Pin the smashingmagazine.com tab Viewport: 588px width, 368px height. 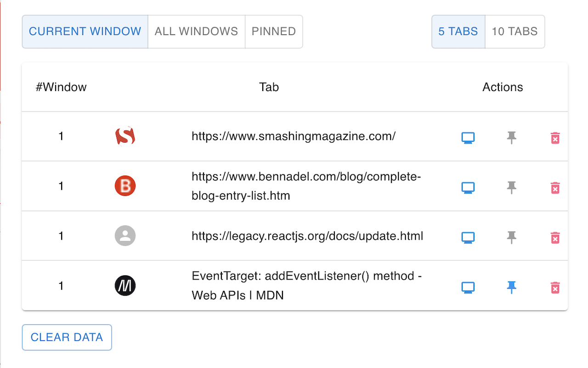coord(511,138)
